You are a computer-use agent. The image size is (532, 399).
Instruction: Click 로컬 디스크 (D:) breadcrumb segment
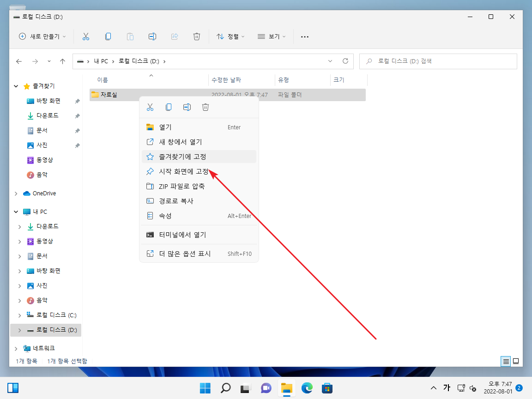point(139,61)
